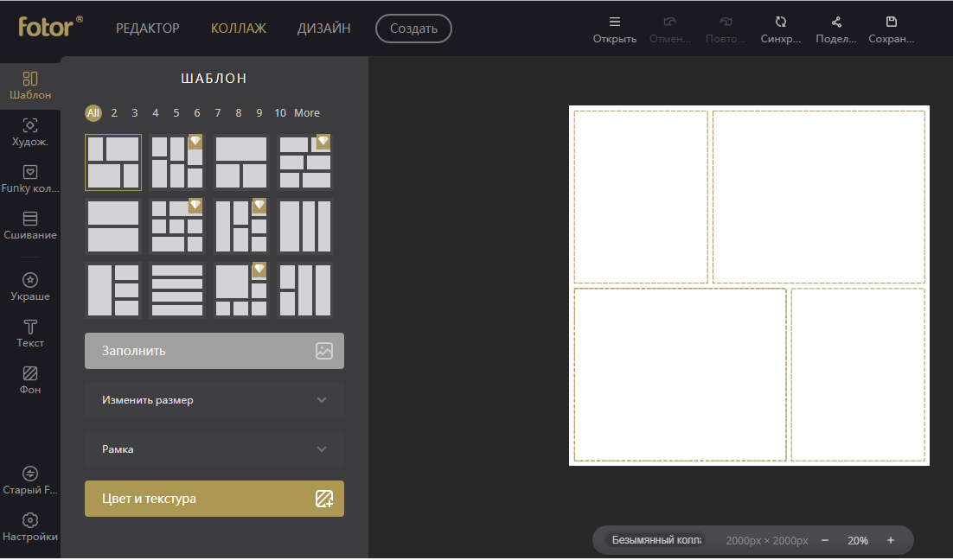Click the Цвет и текстура button
953x560 pixels.
point(214,499)
